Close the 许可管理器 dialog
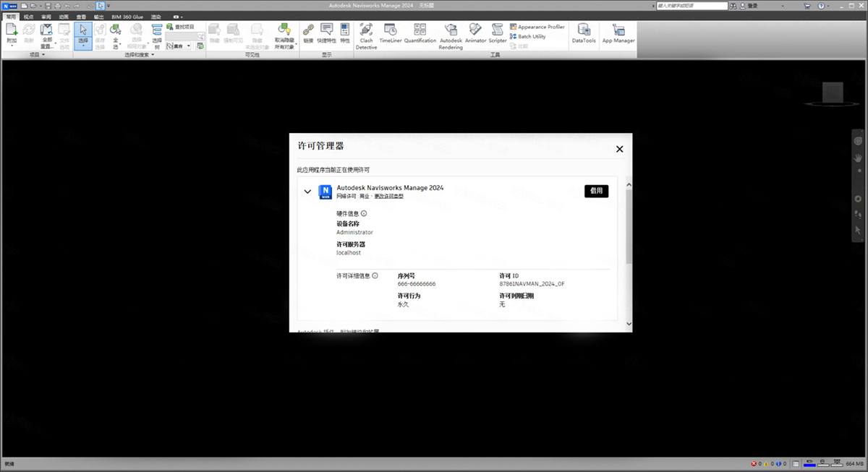This screenshot has width=868, height=472. pyautogui.click(x=619, y=149)
